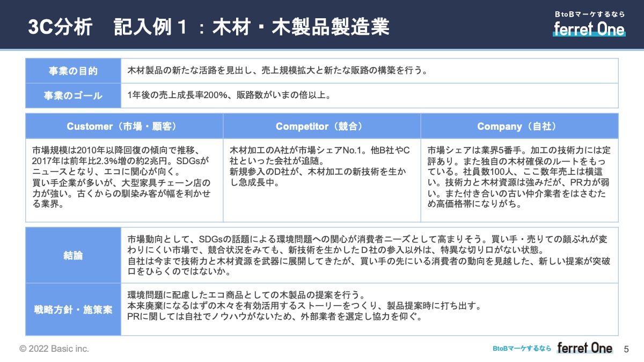This screenshot has height=362, width=644.
Task: Click the ferret One logo in footer
Action: tap(584, 348)
